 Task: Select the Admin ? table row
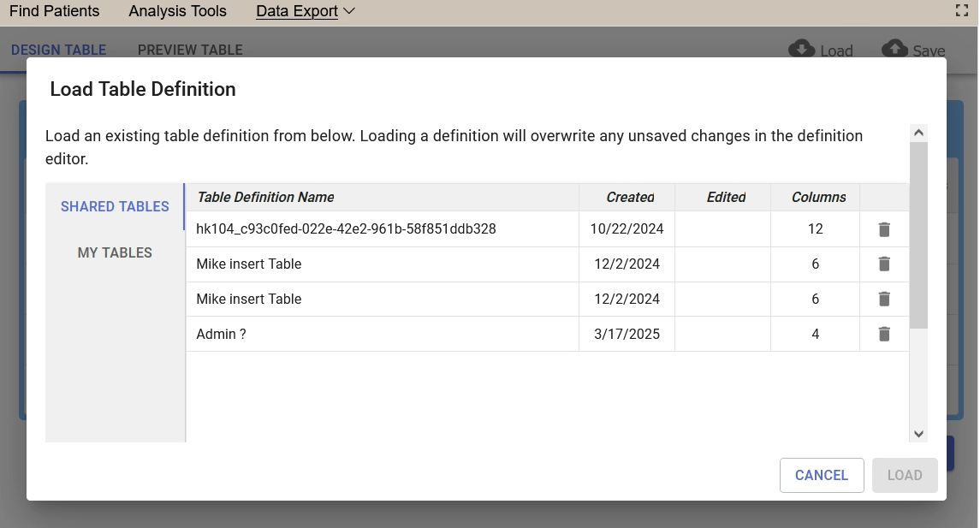pos(382,335)
